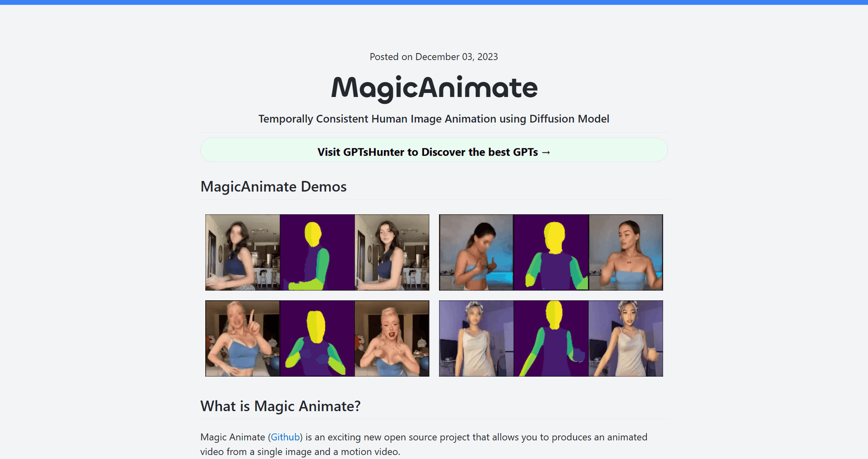Viewport: 868px width, 459px height.
Task: Click the animated result of the top-right demo
Action: pyautogui.click(x=626, y=252)
